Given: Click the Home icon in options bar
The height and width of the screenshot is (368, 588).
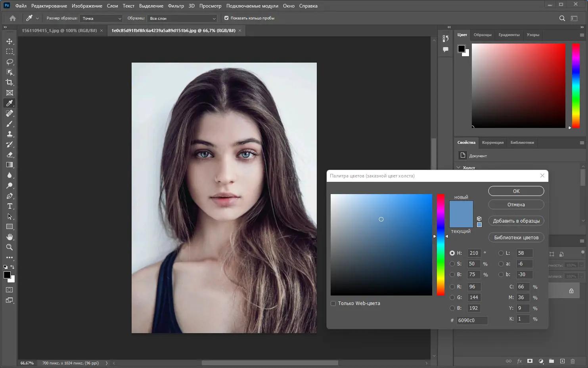Looking at the screenshot, I should [13, 18].
